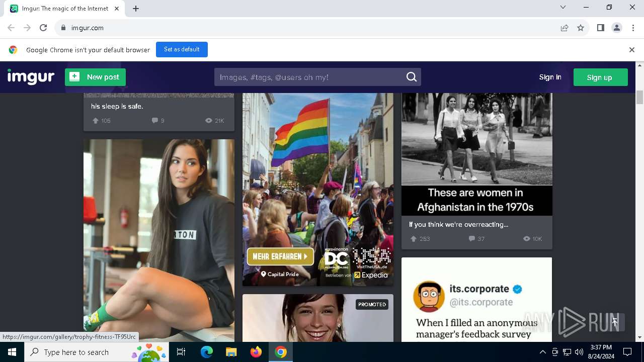Open Task View on the taskbar

[182, 352]
